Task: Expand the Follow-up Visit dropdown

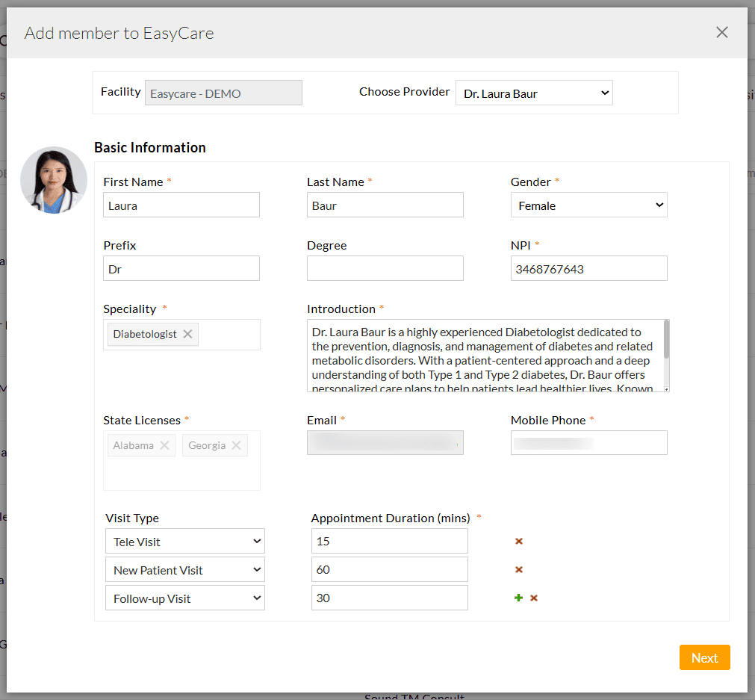Action: 184,598
